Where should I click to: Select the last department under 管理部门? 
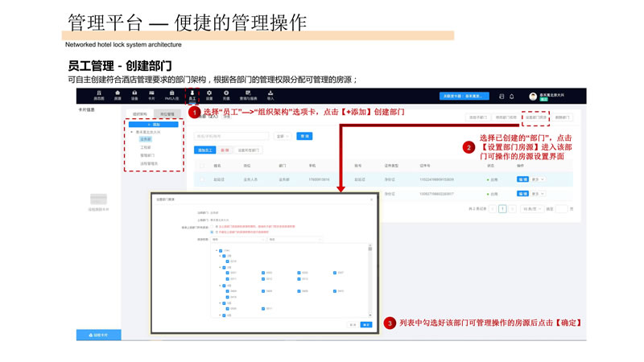coord(149,163)
